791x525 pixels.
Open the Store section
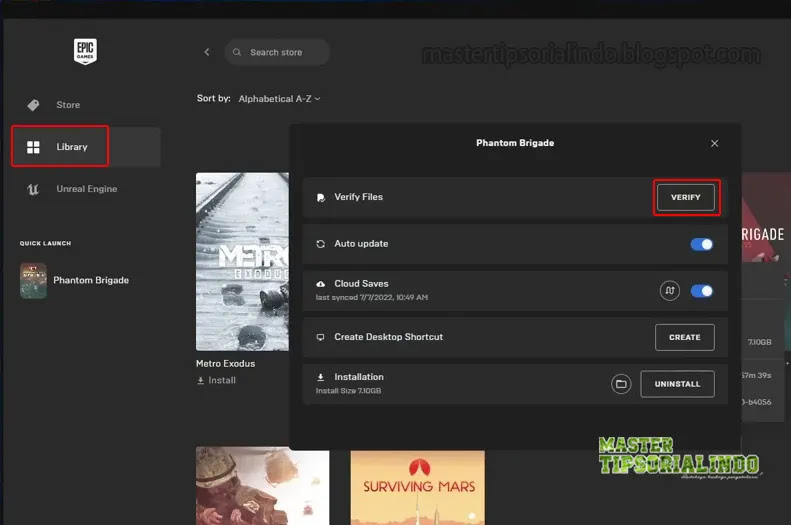(x=68, y=105)
